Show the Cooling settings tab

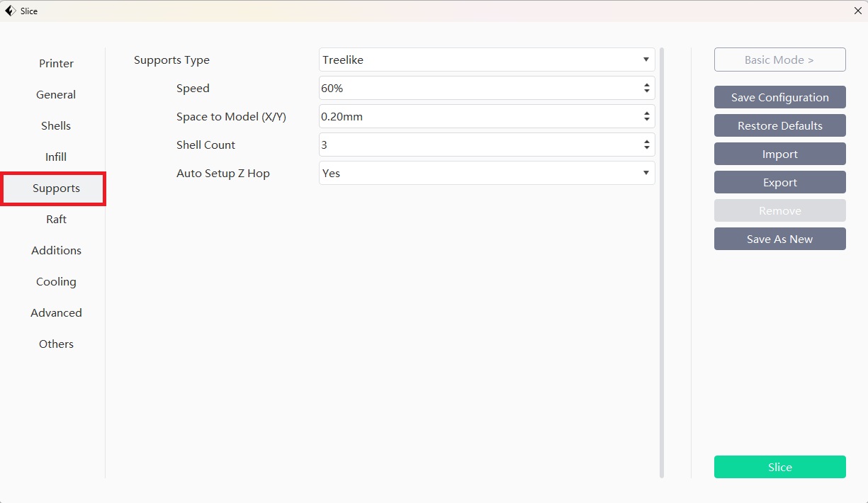point(56,282)
